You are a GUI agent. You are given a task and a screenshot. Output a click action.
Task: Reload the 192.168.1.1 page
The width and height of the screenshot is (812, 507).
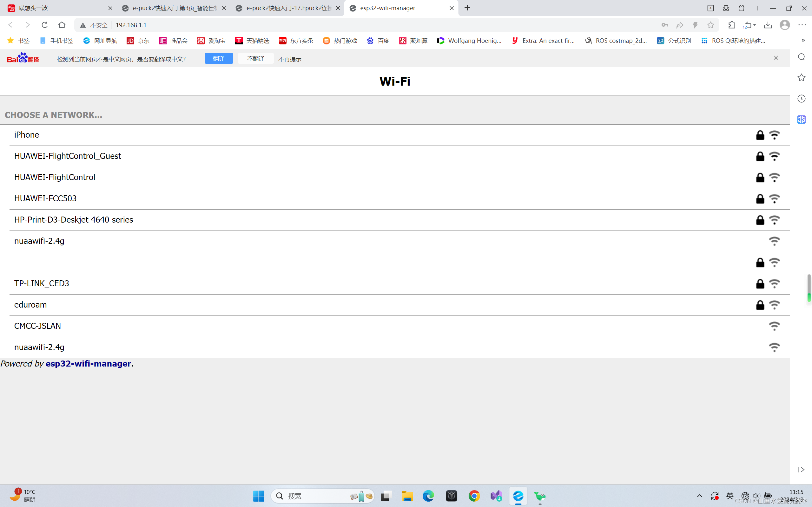(45, 25)
